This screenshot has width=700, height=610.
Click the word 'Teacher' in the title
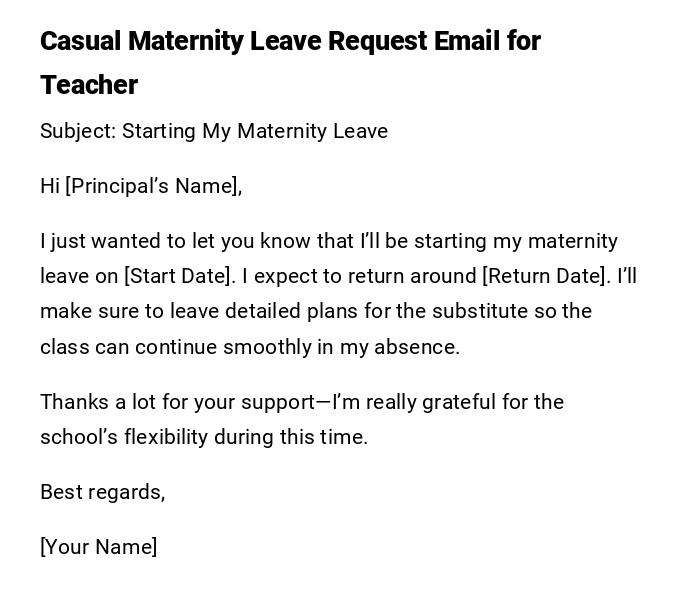[x=89, y=85]
